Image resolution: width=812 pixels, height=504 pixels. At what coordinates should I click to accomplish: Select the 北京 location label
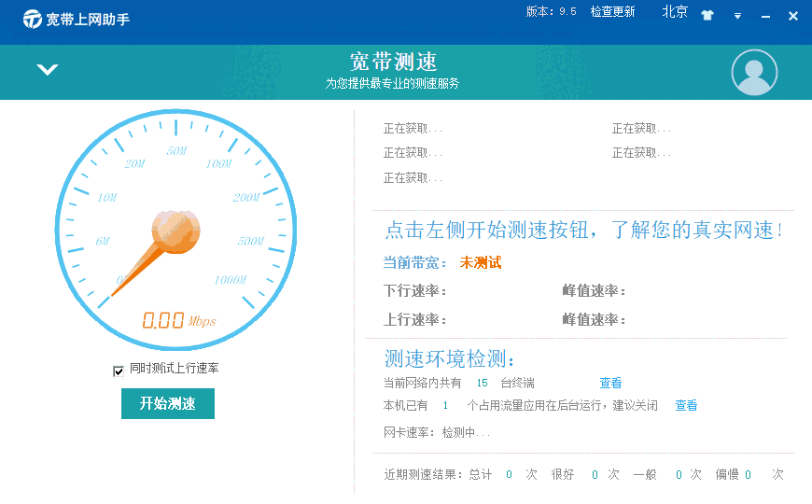tap(675, 12)
